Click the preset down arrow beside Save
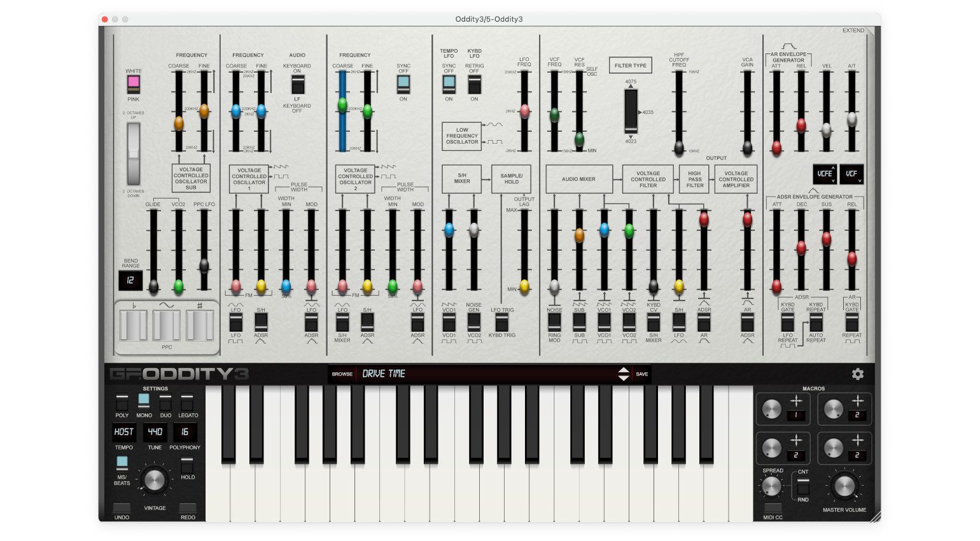Viewport: 980px width, 541px height. click(x=624, y=378)
